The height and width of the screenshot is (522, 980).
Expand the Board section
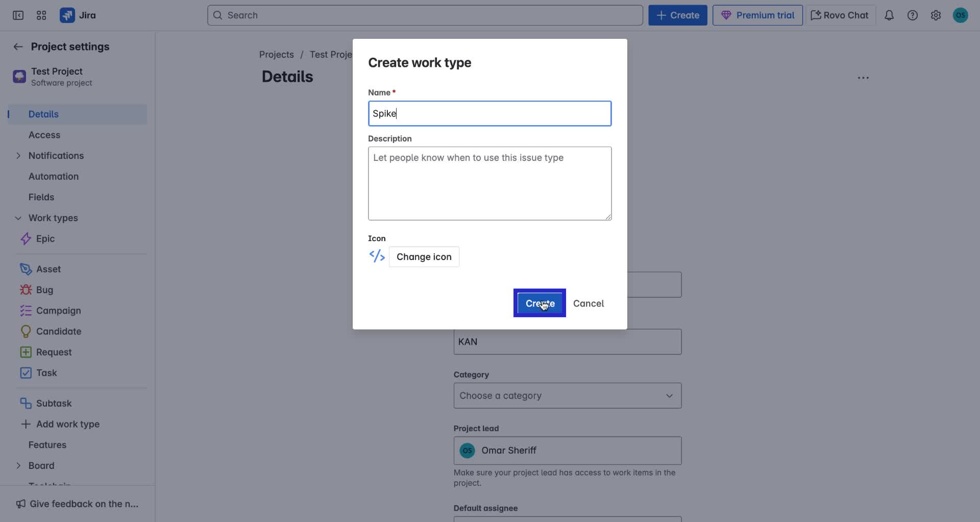click(x=18, y=465)
